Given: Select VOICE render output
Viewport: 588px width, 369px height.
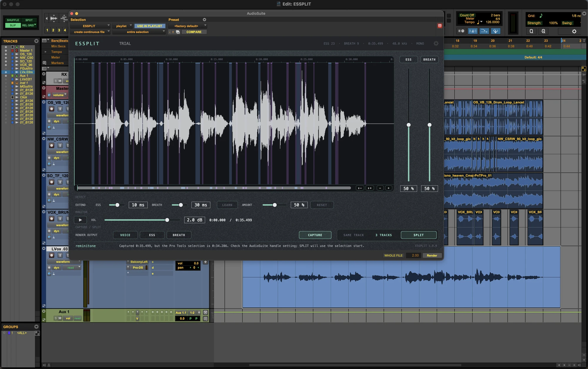Looking at the screenshot, I should point(125,235).
